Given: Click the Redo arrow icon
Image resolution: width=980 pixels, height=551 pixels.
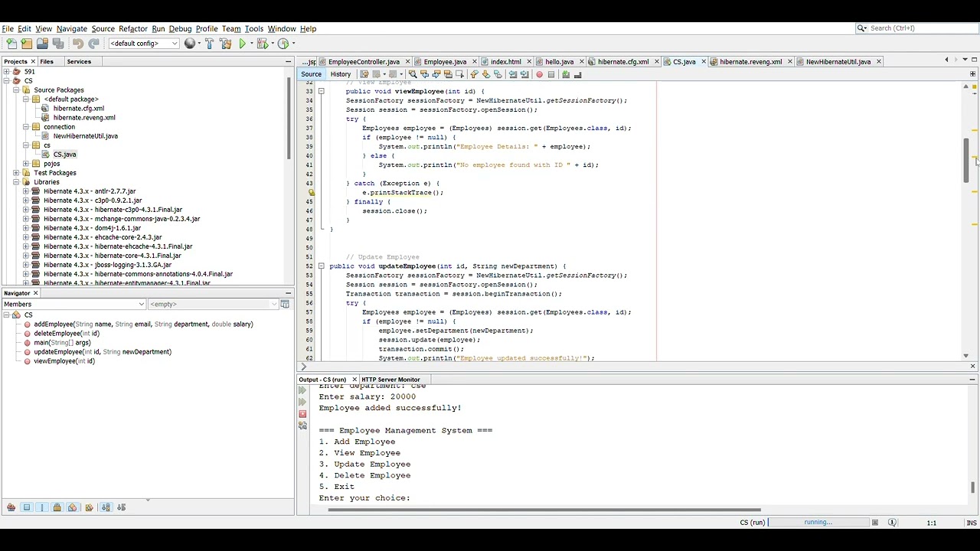Looking at the screenshot, I should tap(93, 44).
